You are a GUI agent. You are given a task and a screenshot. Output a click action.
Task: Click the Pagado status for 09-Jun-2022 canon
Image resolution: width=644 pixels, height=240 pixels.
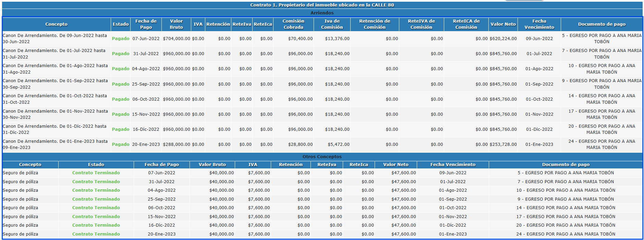click(x=121, y=39)
